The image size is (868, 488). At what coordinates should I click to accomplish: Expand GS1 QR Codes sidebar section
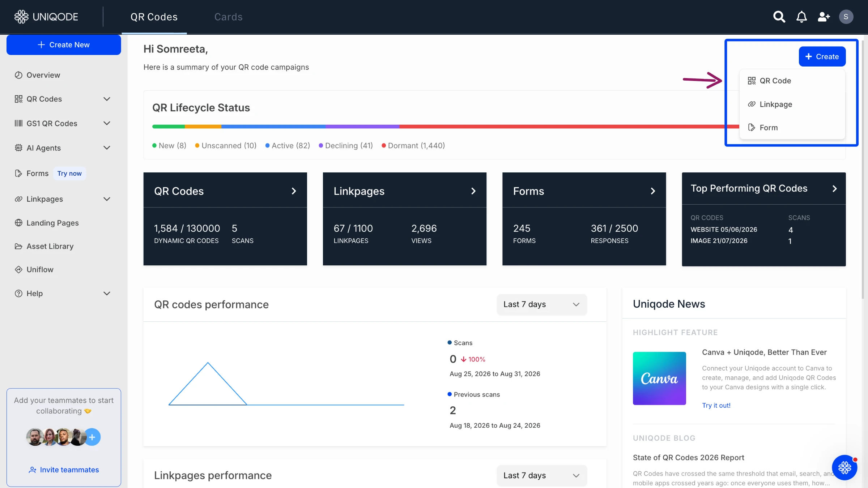pos(107,123)
